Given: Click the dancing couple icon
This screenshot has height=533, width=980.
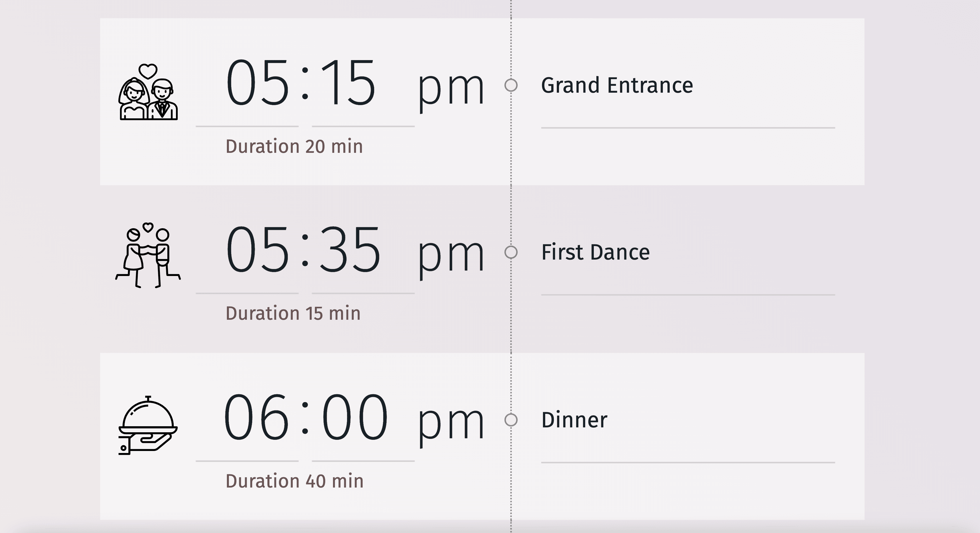Looking at the screenshot, I should point(148,256).
